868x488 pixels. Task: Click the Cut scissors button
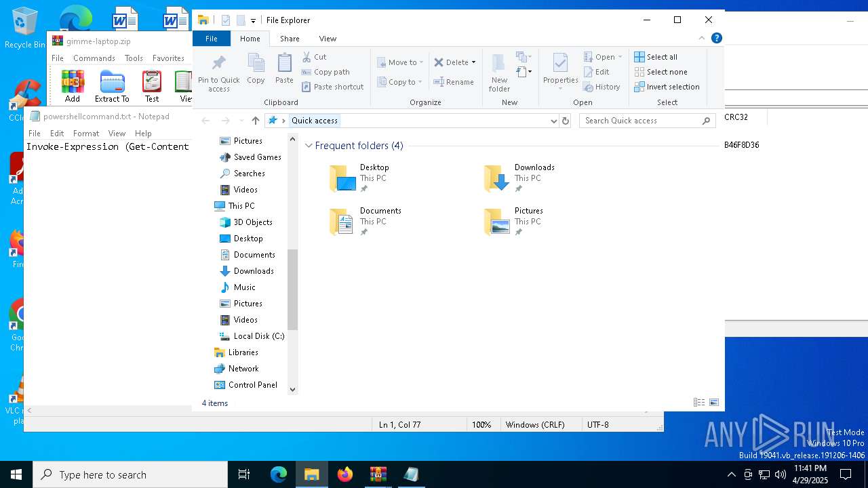point(314,57)
